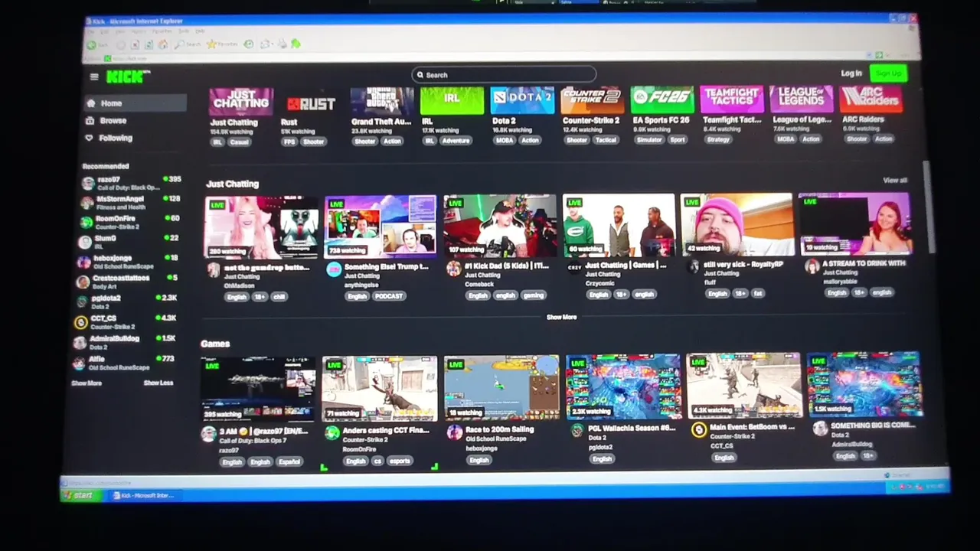Open Main Event: BetBoom stream thumbnail

click(744, 385)
